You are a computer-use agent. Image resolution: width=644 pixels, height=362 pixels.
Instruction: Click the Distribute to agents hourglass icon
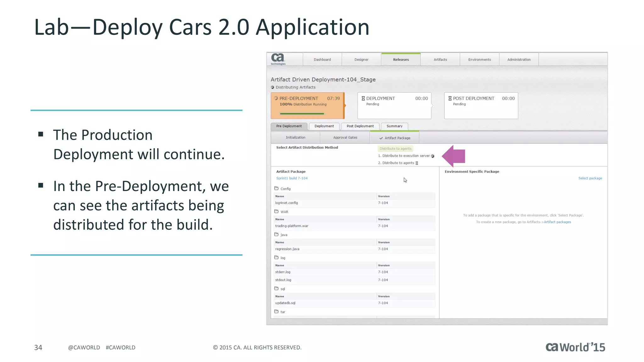tap(417, 163)
